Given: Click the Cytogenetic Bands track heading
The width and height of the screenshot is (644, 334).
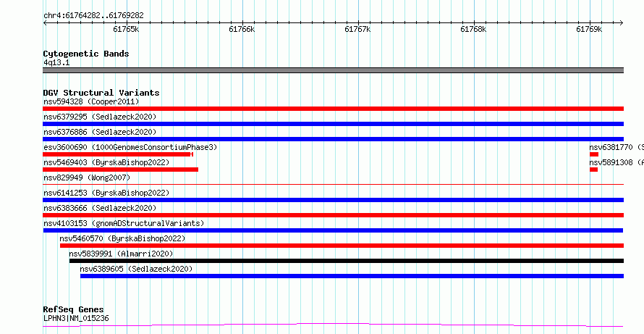Looking at the screenshot, I should [86, 54].
